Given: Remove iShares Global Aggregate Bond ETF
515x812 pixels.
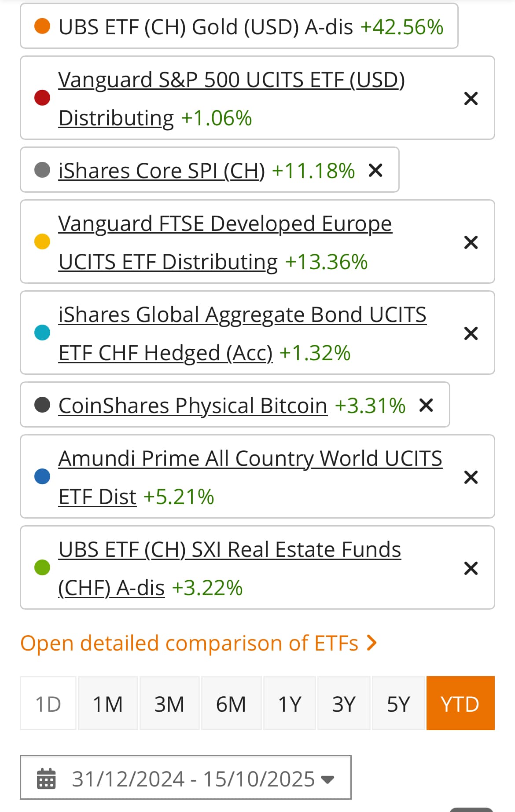Looking at the screenshot, I should [x=471, y=333].
